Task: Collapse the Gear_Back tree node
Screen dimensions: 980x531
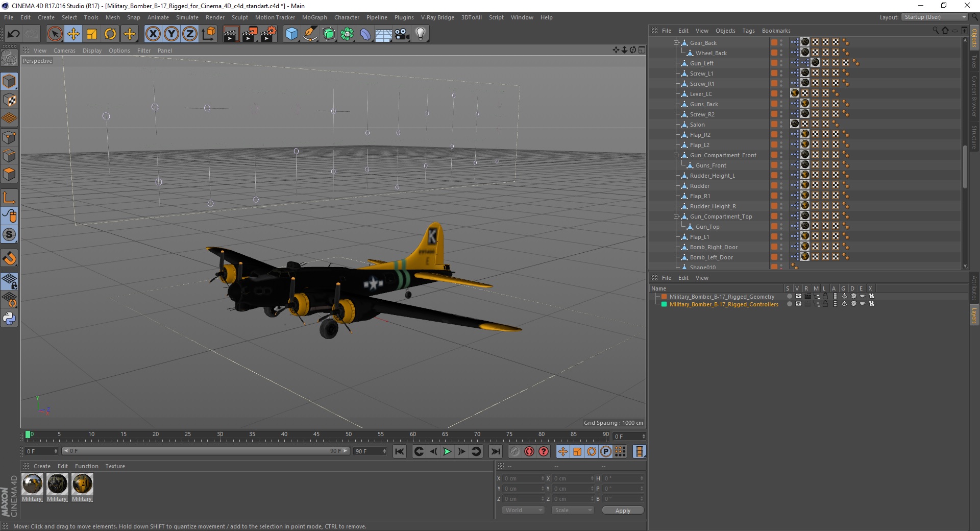Action: point(676,43)
